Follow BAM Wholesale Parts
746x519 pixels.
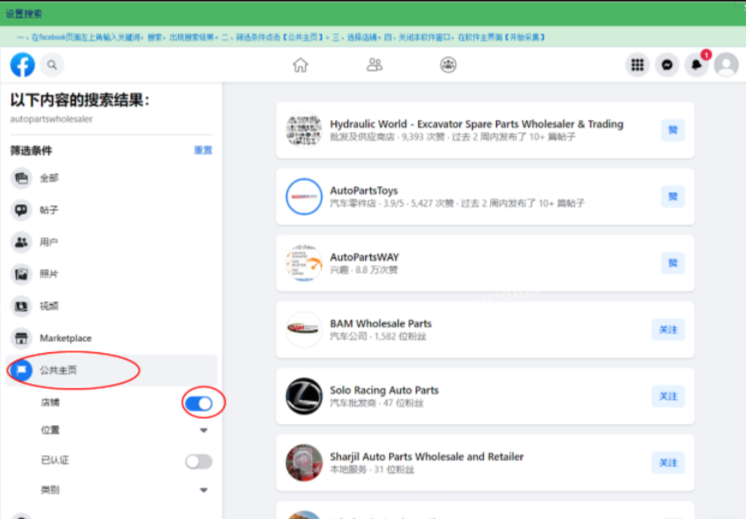(x=668, y=330)
